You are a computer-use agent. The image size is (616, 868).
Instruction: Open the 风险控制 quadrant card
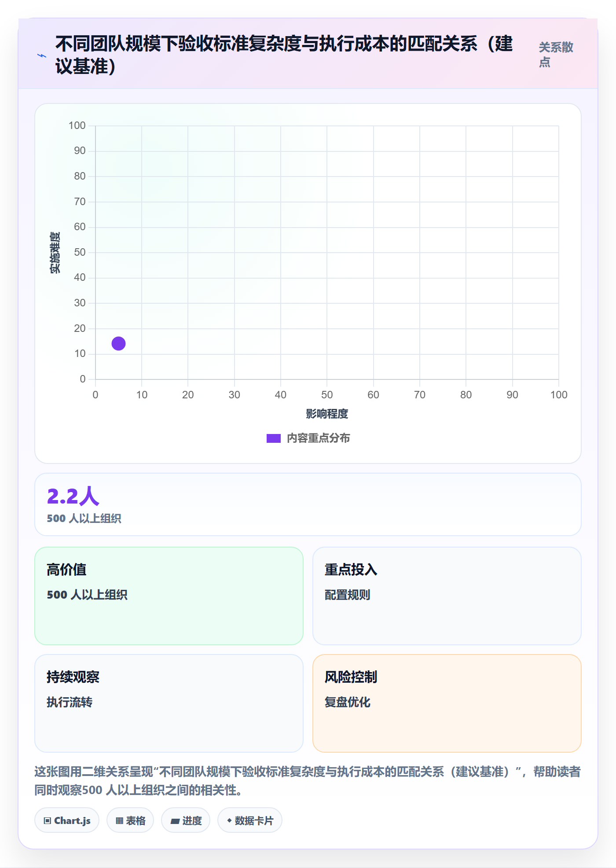click(x=447, y=703)
